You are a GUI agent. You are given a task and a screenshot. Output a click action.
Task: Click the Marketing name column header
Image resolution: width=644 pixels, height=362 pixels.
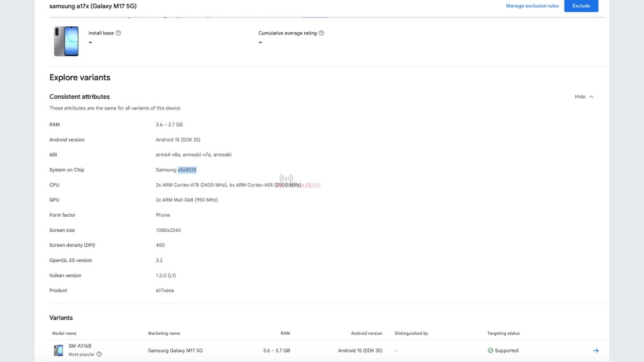coord(164,333)
